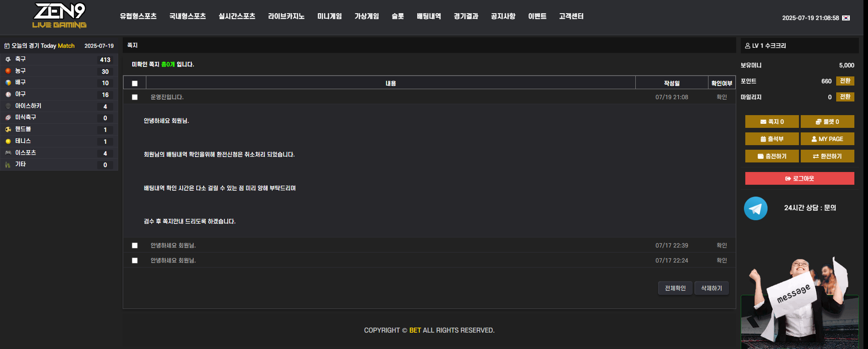Viewport: 868px width, 349px height.
Task: Click the ZEN9 Live Gaming logo
Action: tap(60, 16)
